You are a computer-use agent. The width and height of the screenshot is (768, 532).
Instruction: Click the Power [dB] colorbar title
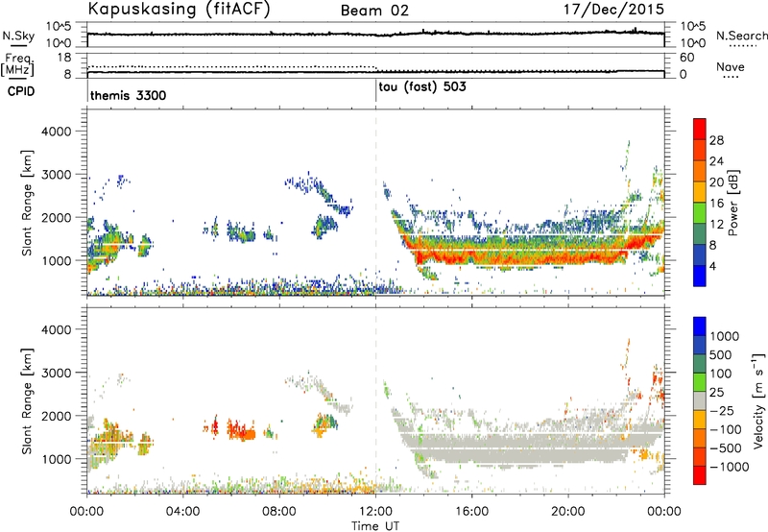[732, 203]
